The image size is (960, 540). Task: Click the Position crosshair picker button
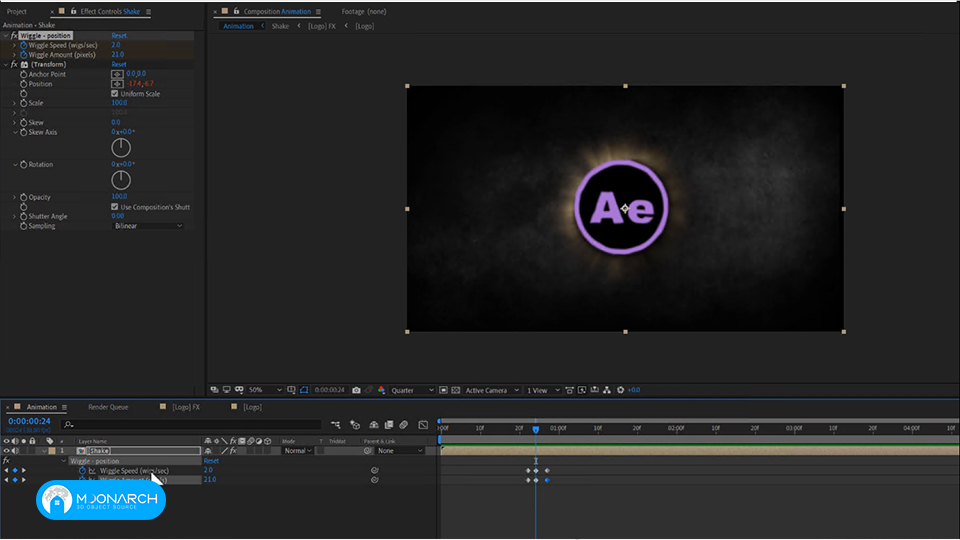click(117, 84)
